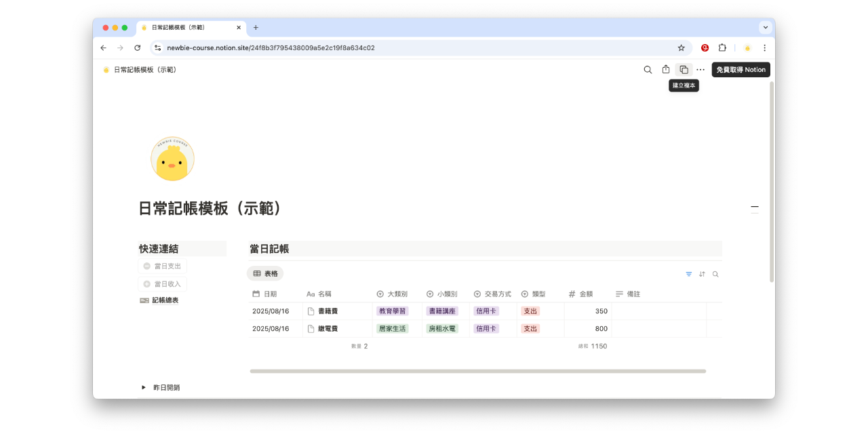The image size is (868, 434).
Task: Click the duplicate page icon near 免費取得 Notion
Action: tap(684, 69)
